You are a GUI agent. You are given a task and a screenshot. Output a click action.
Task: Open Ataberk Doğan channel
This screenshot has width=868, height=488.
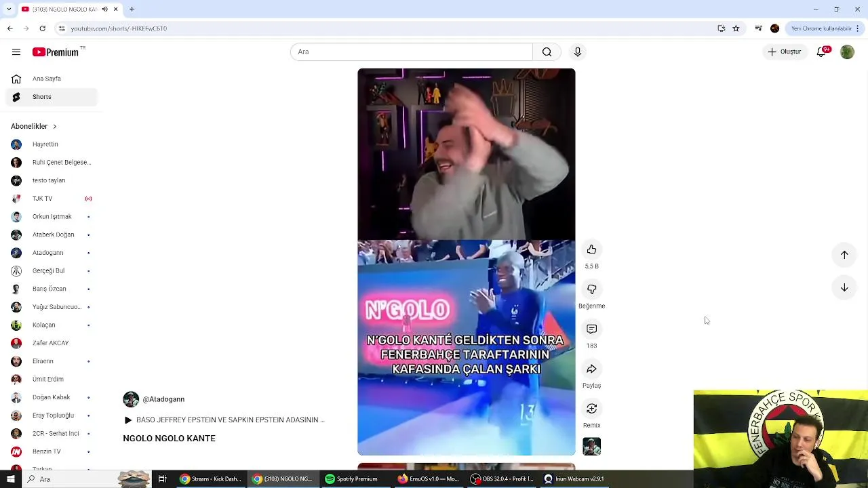pyautogui.click(x=50, y=235)
